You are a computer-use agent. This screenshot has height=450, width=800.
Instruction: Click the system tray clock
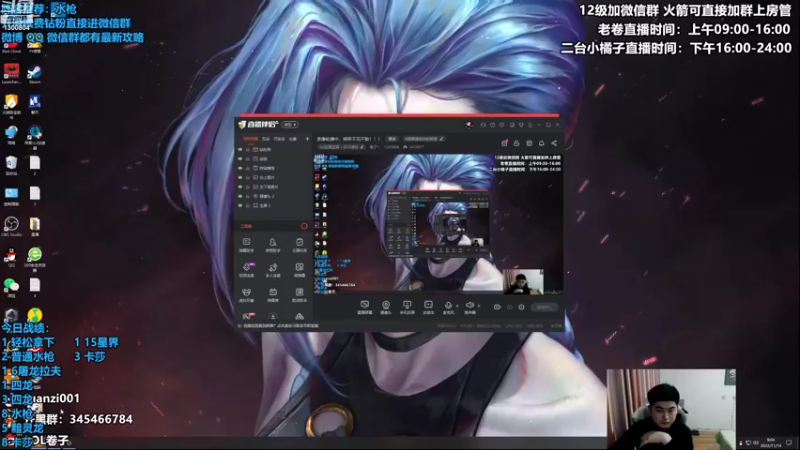tap(771, 442)
